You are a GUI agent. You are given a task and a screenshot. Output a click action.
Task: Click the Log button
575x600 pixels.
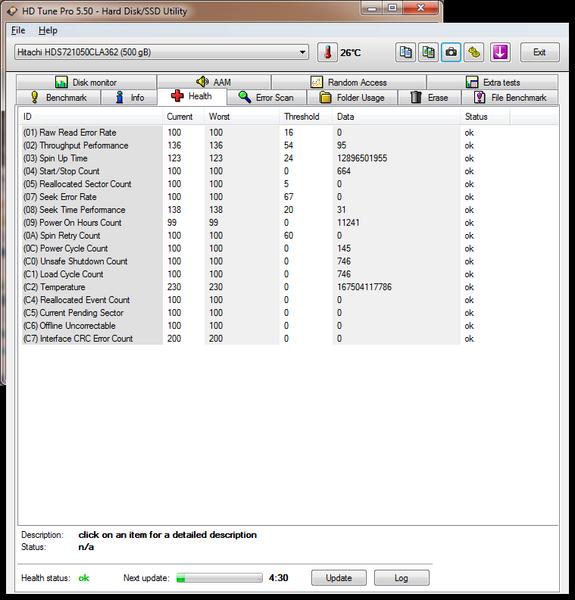pos(401,578)
